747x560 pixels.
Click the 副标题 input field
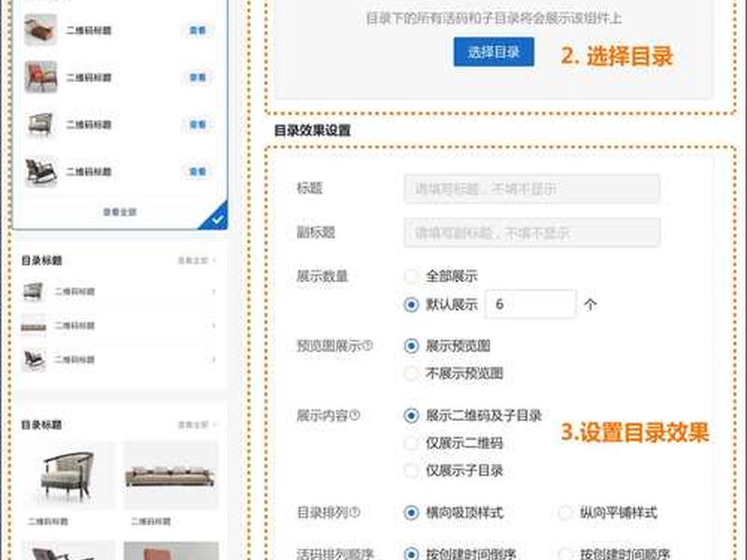coord(531,232)
